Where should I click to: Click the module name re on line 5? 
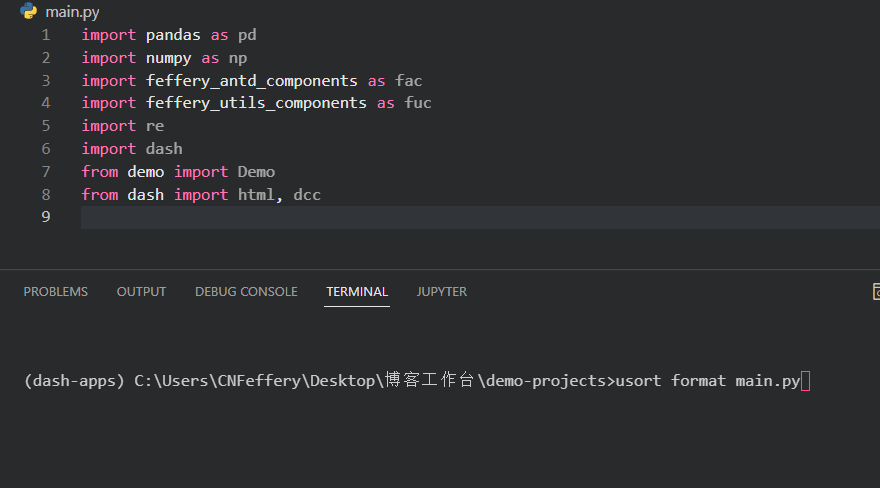click(155, 126)
